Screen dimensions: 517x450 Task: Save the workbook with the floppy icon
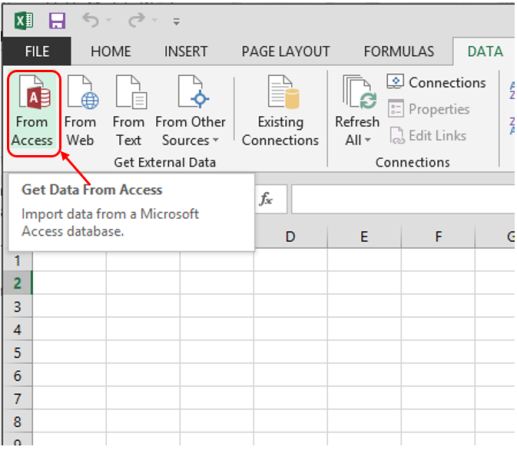coord(57,21)
